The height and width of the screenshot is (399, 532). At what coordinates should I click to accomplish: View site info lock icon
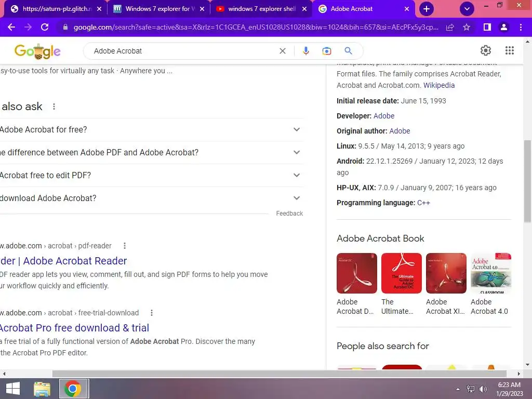point(65,27)
